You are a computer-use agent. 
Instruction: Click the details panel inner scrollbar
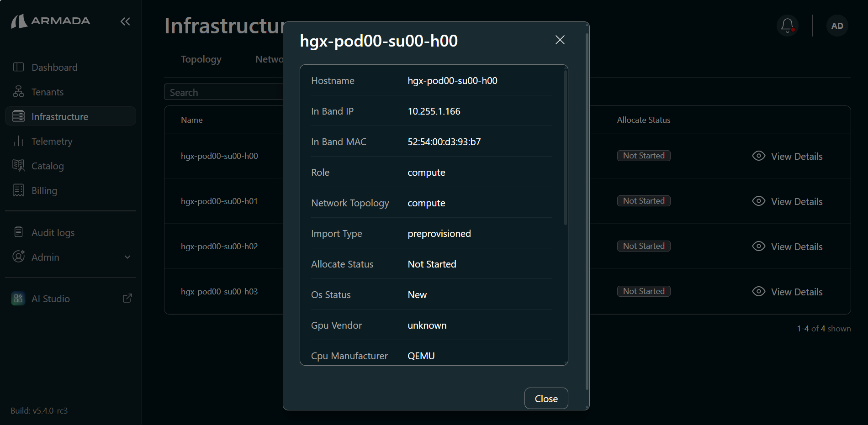tap(566, 147)
